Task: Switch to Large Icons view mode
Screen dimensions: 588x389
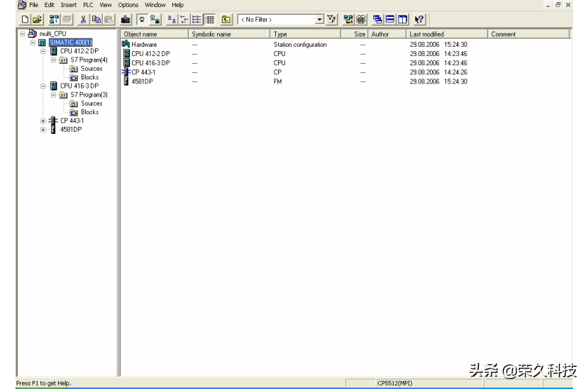Action: [x=172, y=20]
